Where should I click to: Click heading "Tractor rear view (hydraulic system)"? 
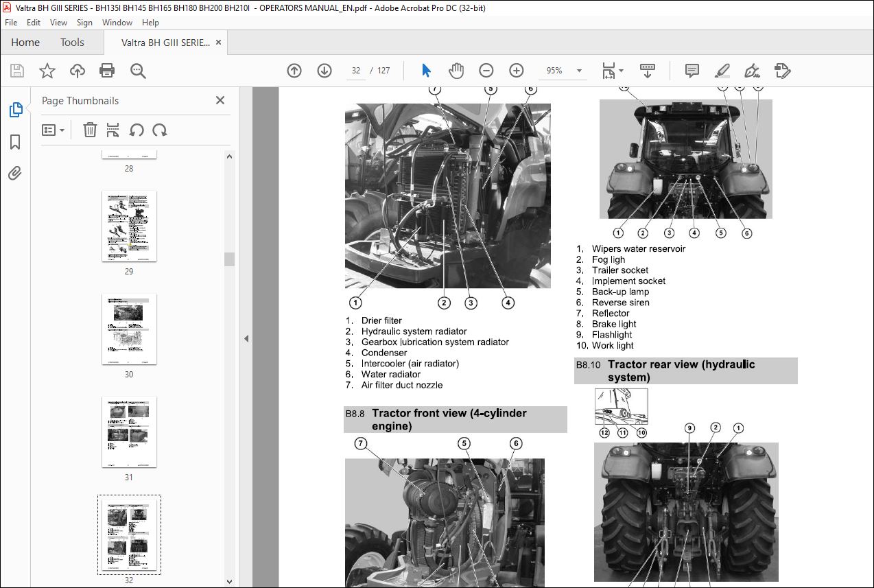(x=681, y=371)
